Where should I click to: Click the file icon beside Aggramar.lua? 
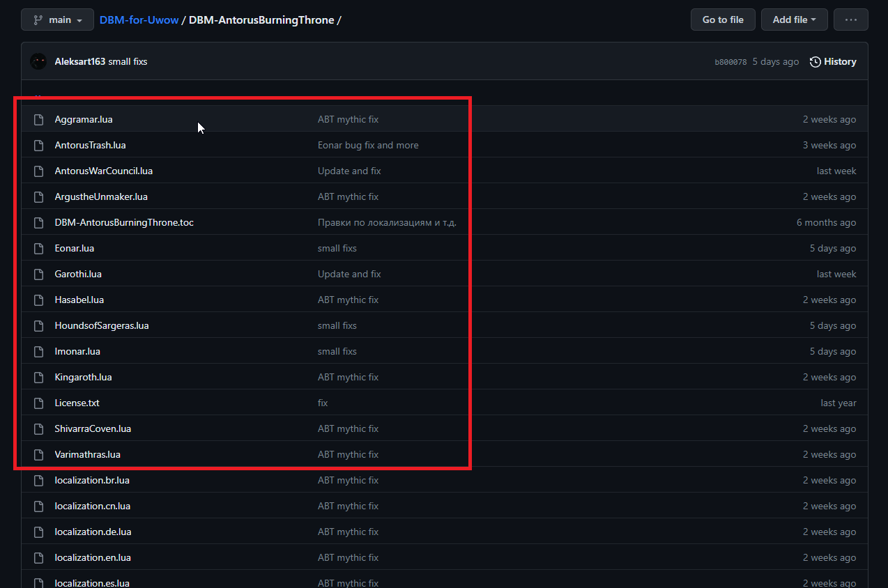39,120
